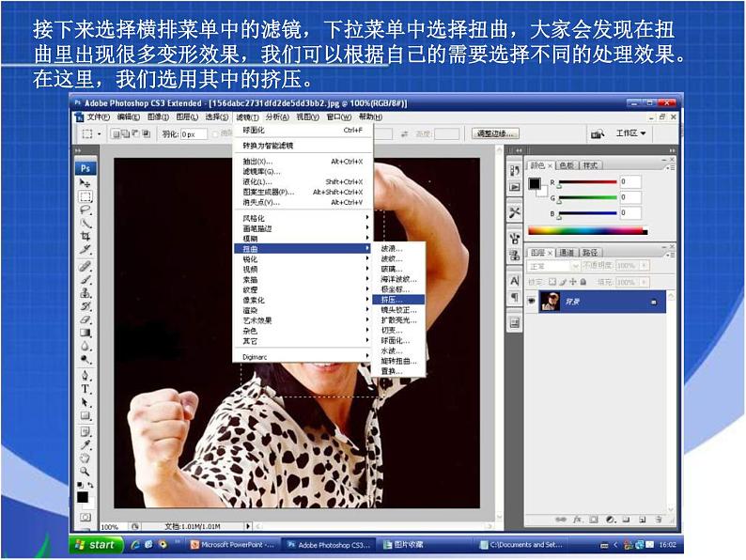The width and height of the screenshot is (746, 560).
Task: Click the 羽化 feather input field
Action: coord(194,134)
